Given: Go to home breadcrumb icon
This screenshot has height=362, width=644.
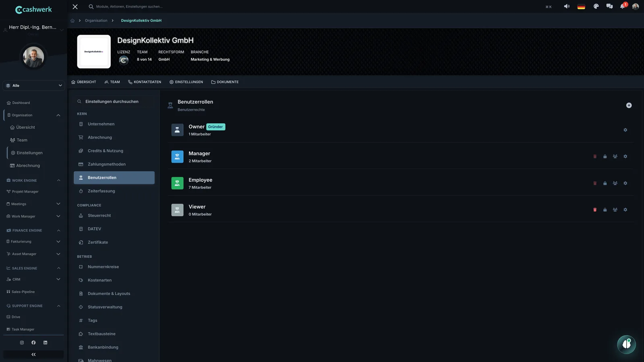Looking at the screenshot, I should coord(72,21).
